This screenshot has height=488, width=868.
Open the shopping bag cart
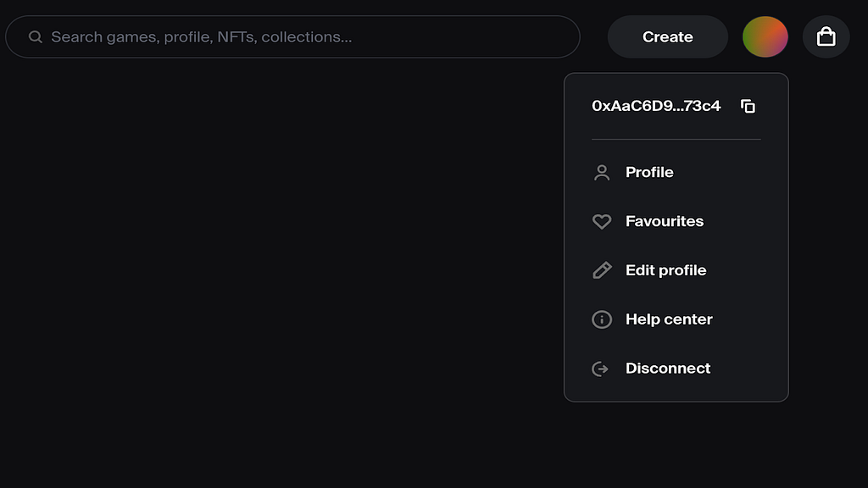pos(826,36)
